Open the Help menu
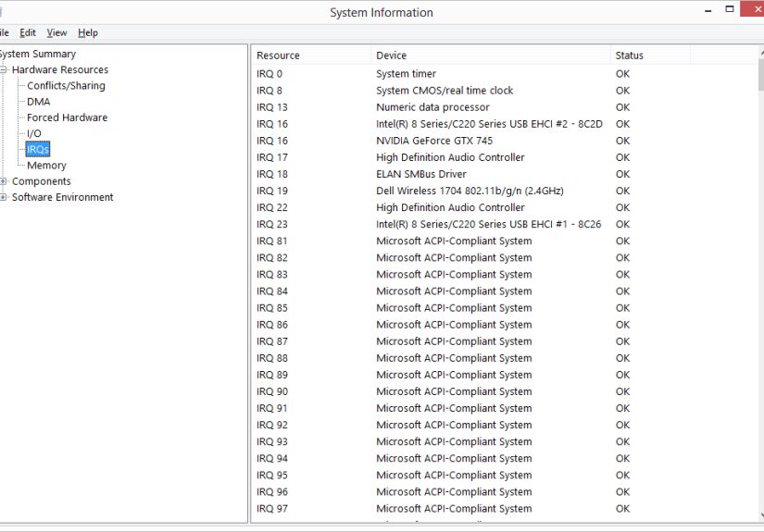Image resolution: width=764 pixels, height=532 pixels. [88, 32]
